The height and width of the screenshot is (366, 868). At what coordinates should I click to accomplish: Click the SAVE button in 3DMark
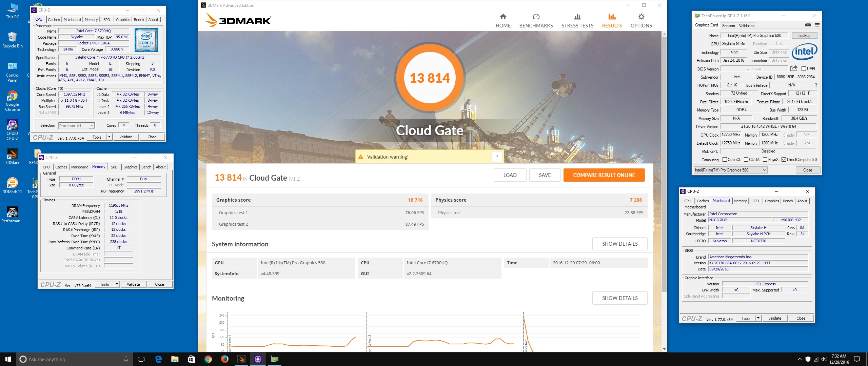pos(545,175)
